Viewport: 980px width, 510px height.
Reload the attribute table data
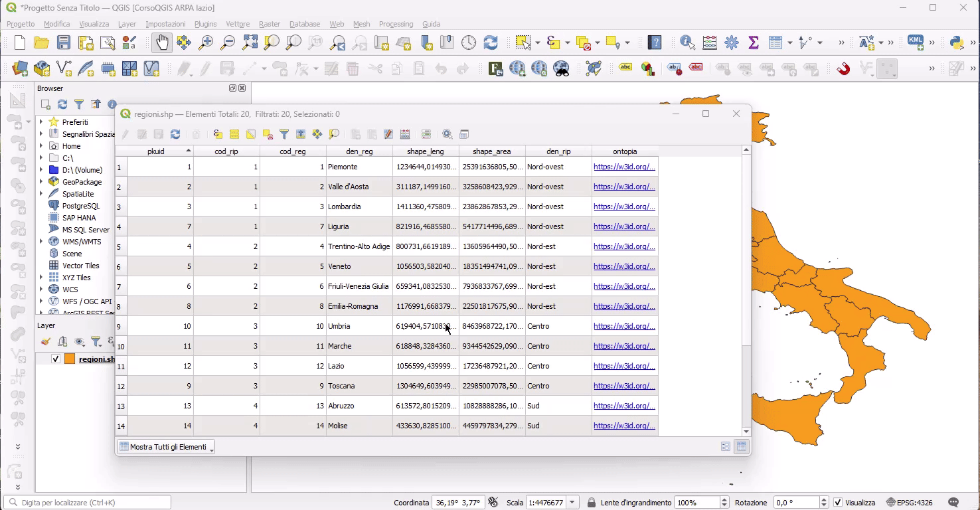[x=175, y=134]
